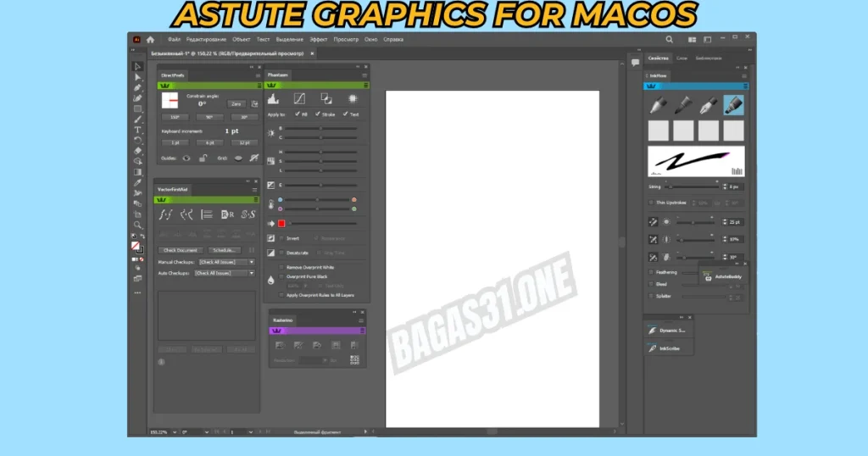Enable the Desaturate checkbox
The image size is (868, 456).
tap(281, 253)
